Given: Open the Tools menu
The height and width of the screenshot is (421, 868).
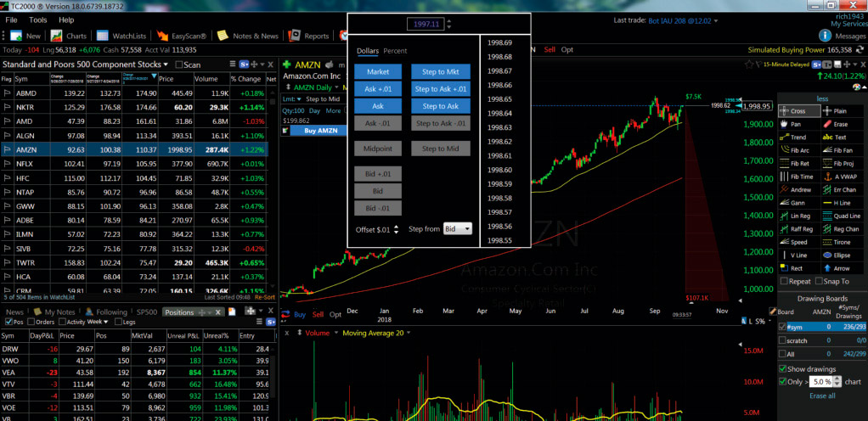Looking at the screenshot, I should click(x=38, y=19).
